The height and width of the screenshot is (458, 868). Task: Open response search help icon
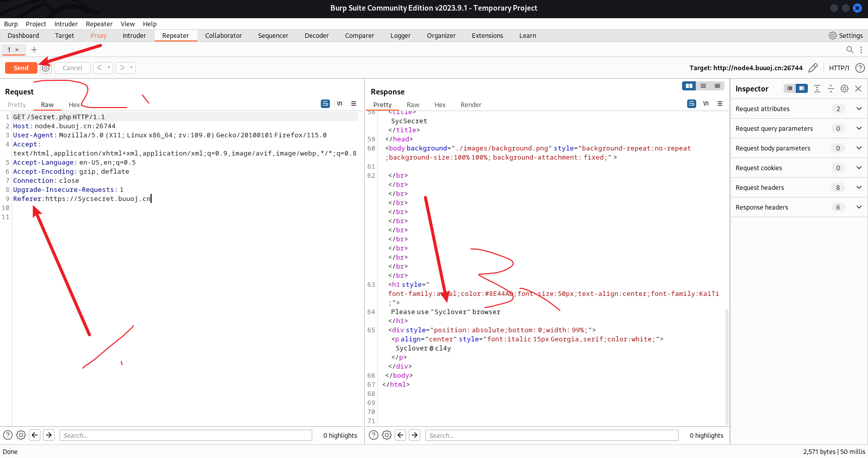pos(373,435)
